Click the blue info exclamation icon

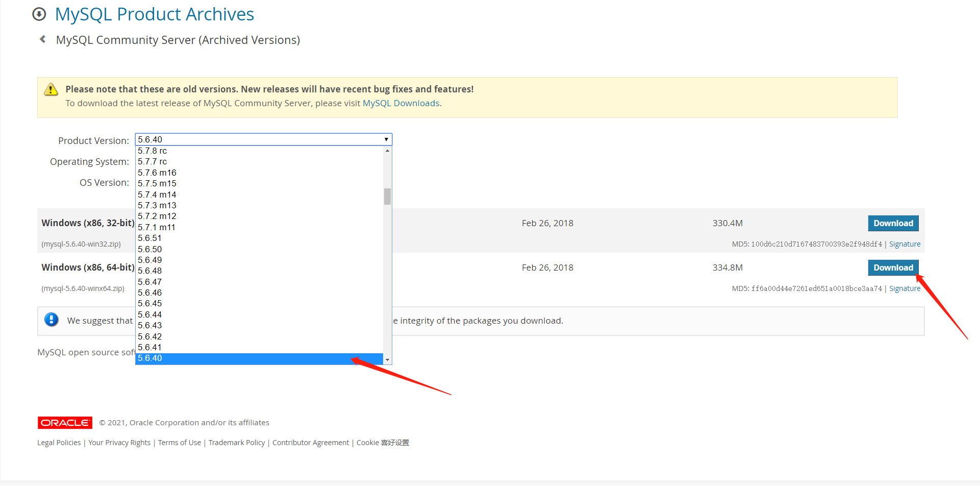pyautogui.click(x=52, y=320)
